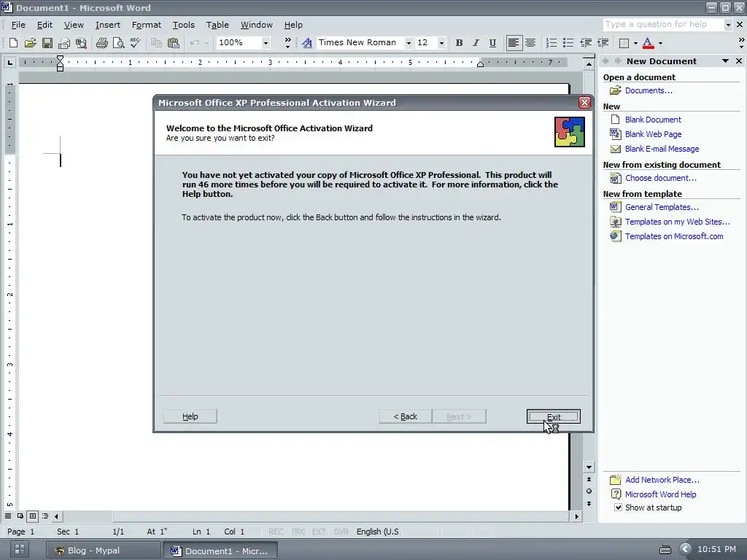Apply the red Font Color
Screen dimensions: 747x560
[648, 43]
